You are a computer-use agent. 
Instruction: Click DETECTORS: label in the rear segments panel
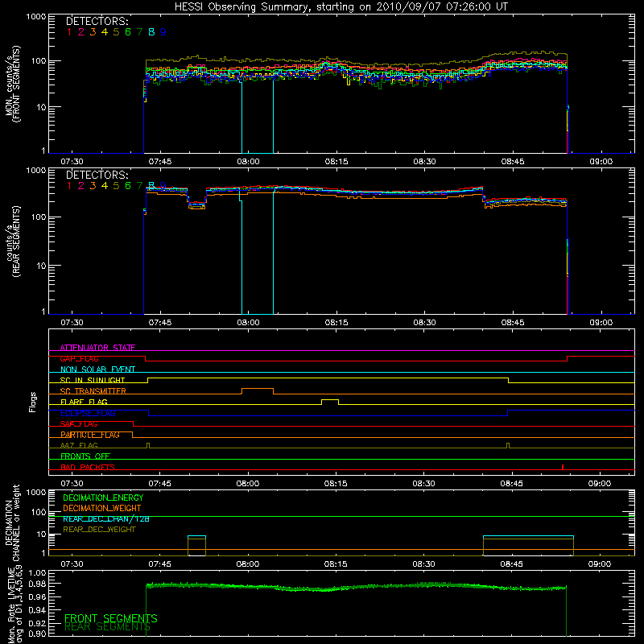(x=97, y=175)
